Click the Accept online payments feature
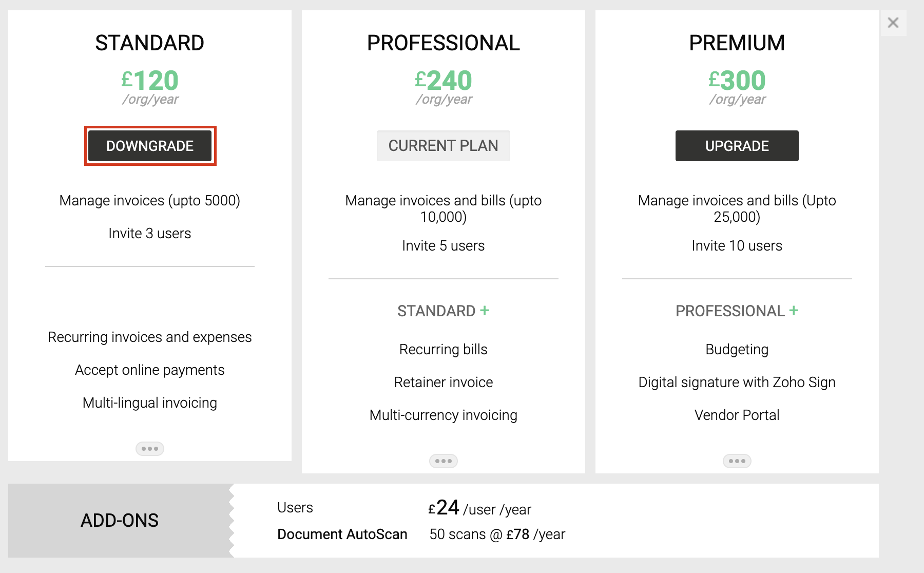Viewport: 924px width, 573px height. point(150,370)
